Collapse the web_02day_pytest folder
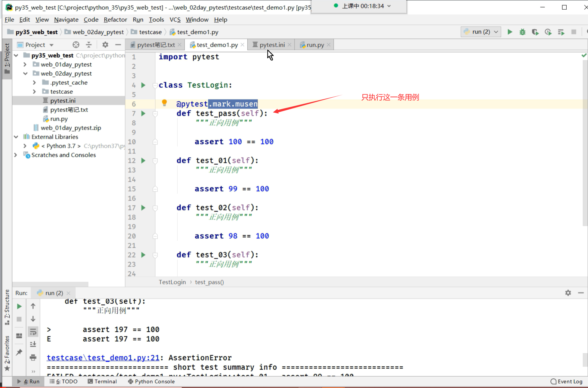The image size is (588, 388). tap(25, 74)
